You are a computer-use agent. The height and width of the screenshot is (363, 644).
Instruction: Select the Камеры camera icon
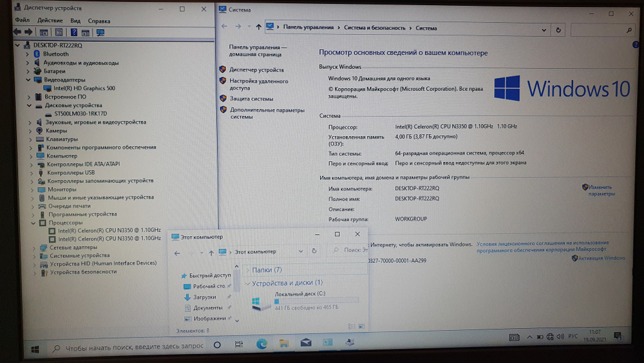click(39, 130)
